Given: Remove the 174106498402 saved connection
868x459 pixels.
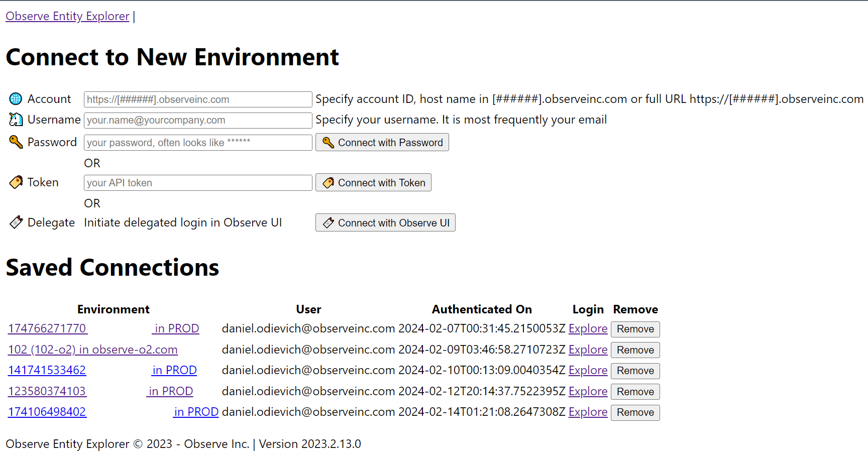Looking at the screenshot, I should click(635, 412).
